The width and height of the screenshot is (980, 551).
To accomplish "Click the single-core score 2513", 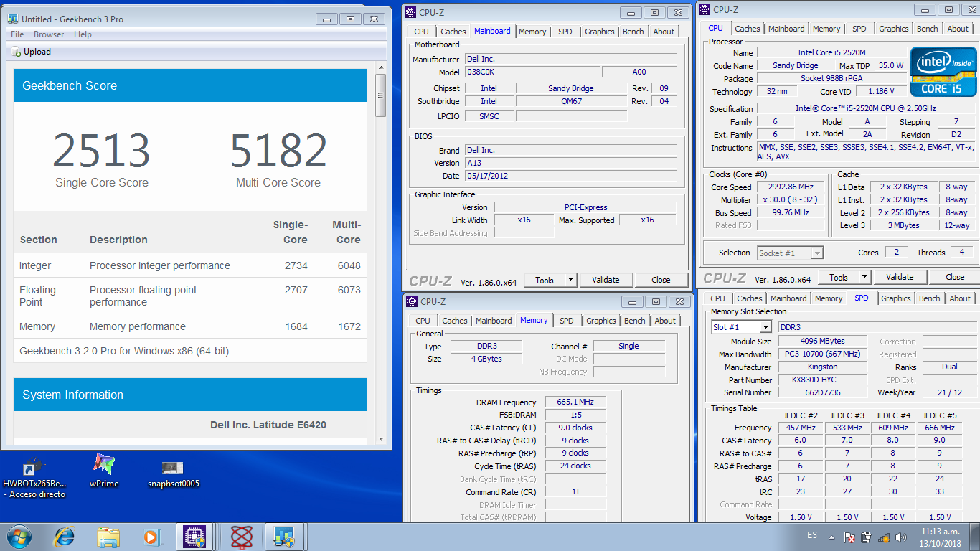I will click(x=101, y=151).
